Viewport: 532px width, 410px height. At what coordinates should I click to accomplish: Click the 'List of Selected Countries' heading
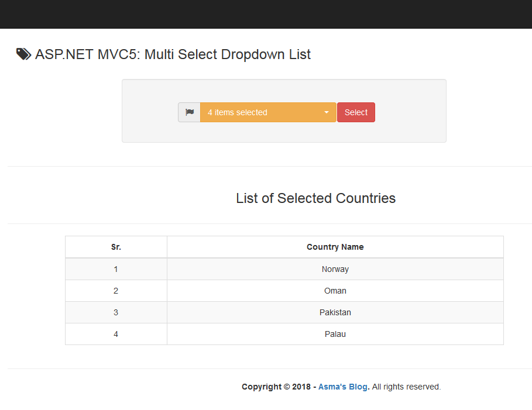click(315, 198)
